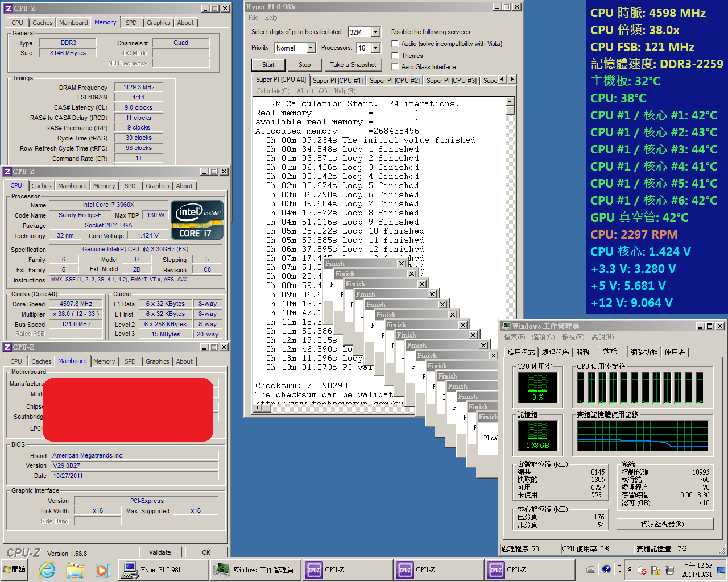This screenshot has width=728, height=582.
Task: Open Task Manager 說明(H) menu
Action: tap(602, 337)
